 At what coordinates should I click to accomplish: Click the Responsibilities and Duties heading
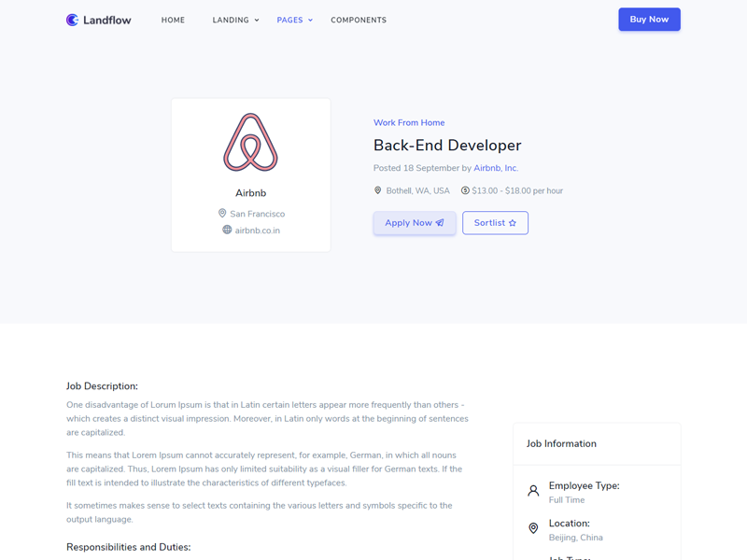128,547
